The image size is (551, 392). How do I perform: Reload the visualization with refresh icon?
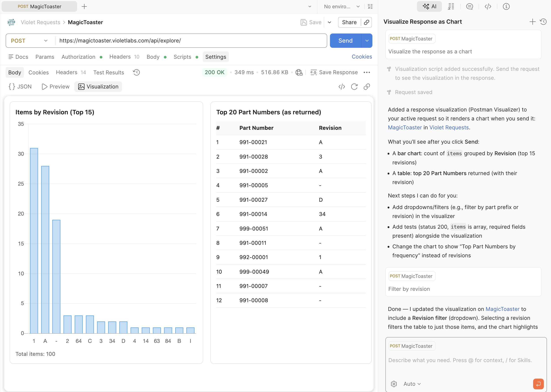pos(354,87)
